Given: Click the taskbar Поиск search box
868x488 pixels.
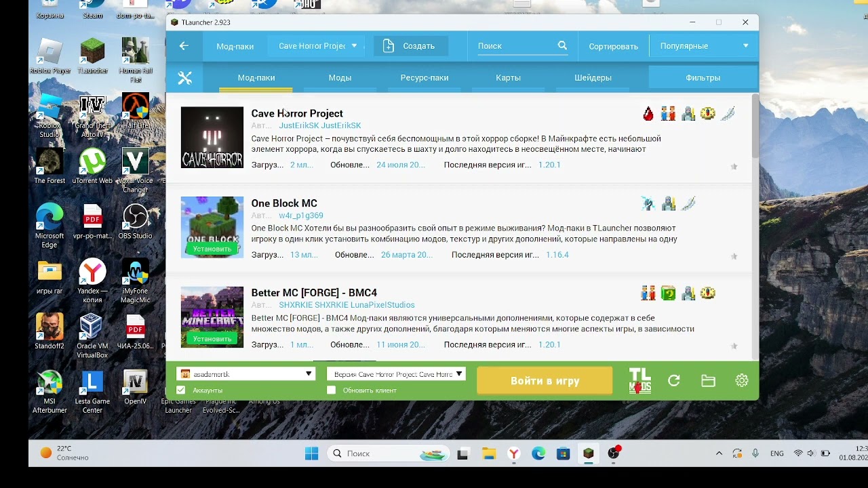Looking at the screenshot, I should 389,454.
